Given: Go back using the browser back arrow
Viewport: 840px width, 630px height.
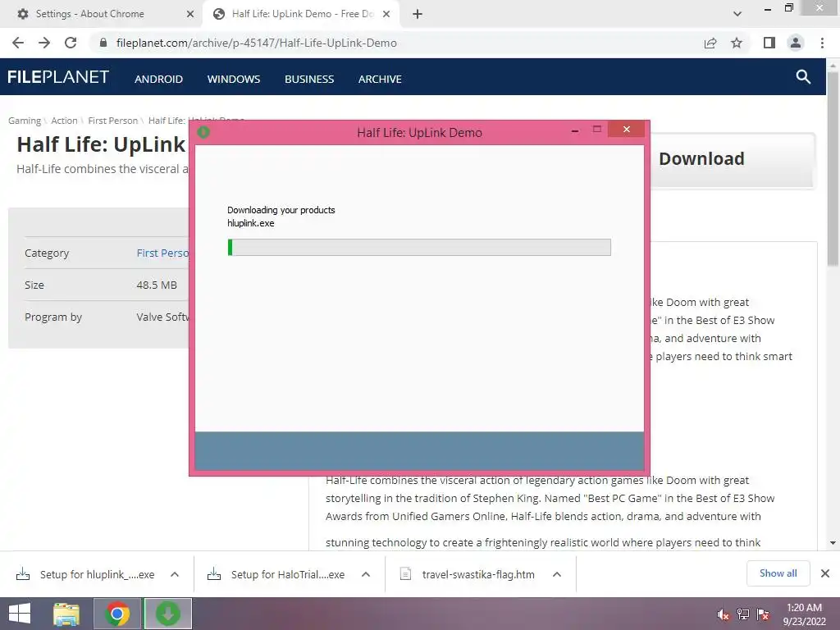Looking at the screenshot, I should [x=18, y=43].
